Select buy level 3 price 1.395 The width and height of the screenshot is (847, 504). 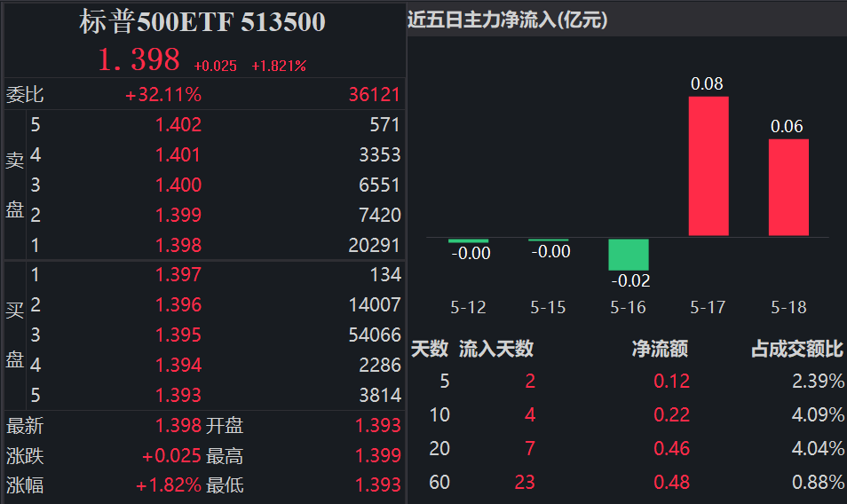[x=178, y=335]
